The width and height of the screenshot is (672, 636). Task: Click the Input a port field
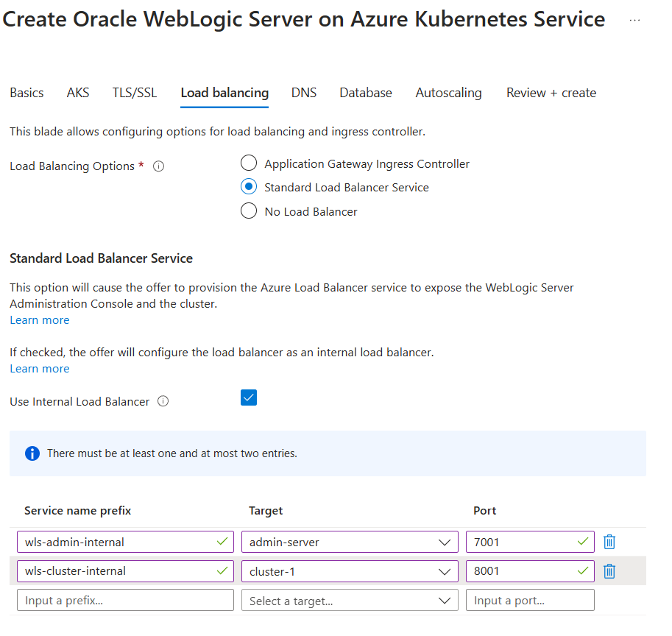[530, 600]
